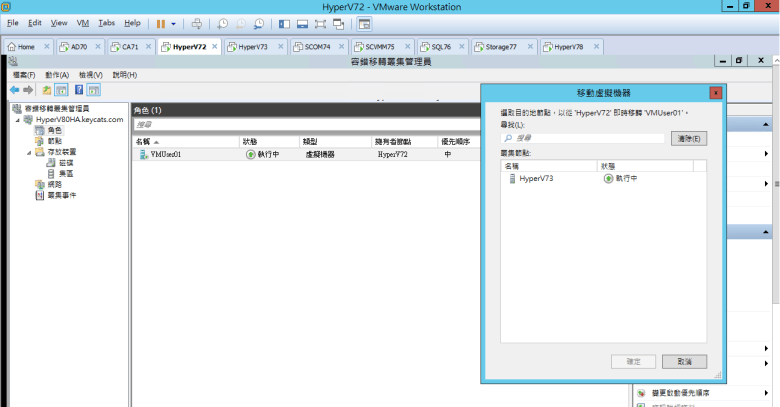This screenshot has height=407, width=780.
Task: Click the 取消 cancel button in the dialog
Action: pyautogui.click(x=684, y=361)
